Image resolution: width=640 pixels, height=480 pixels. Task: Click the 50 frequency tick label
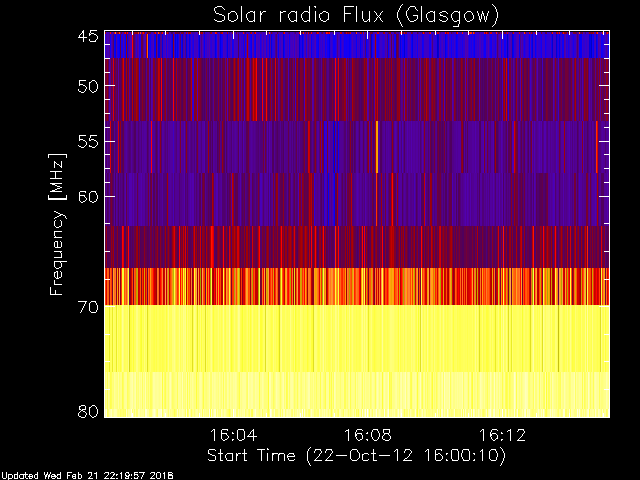88,86
